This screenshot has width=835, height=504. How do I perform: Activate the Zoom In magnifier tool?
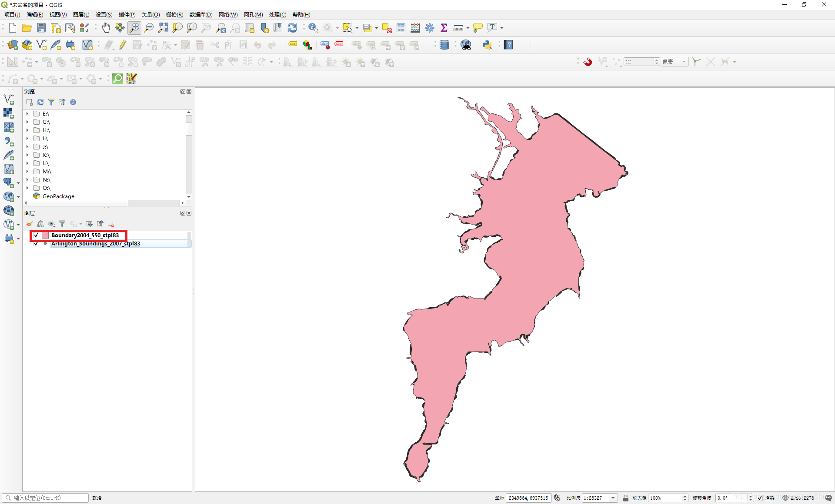(134, 28)
